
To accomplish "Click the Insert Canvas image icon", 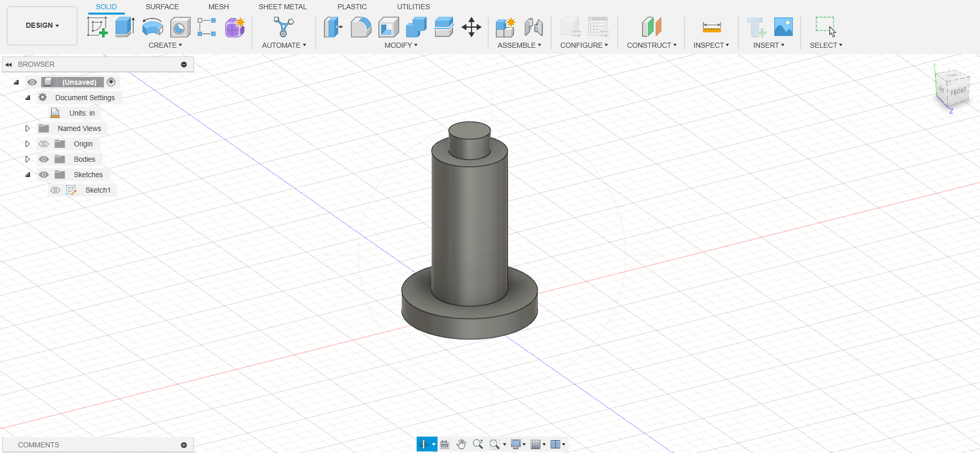I will [783, 27].
